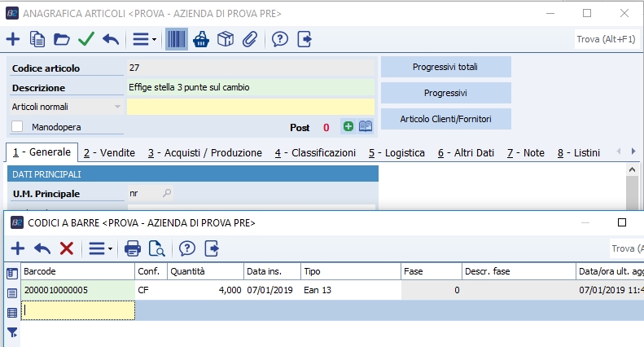Click the CF cell in Conf. column
The height and width of the screenshot is (347, 644).
[x=151, y=290]
